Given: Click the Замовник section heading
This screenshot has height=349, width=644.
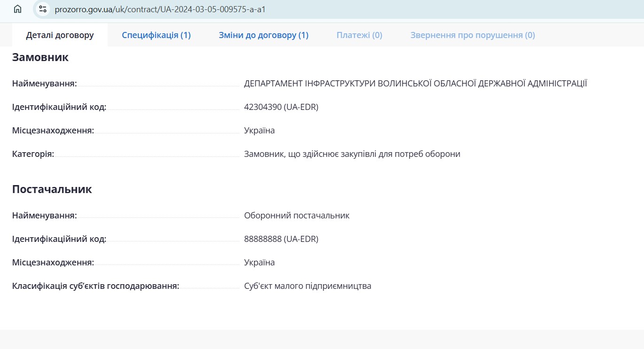Looking at the screenshot, I should tap(40, 57).
